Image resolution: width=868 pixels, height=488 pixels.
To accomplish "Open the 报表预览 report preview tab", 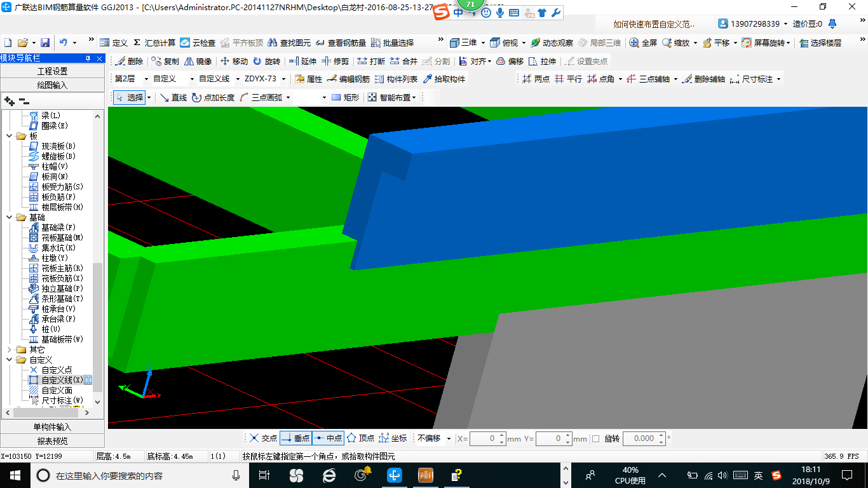I will [52, 441].
